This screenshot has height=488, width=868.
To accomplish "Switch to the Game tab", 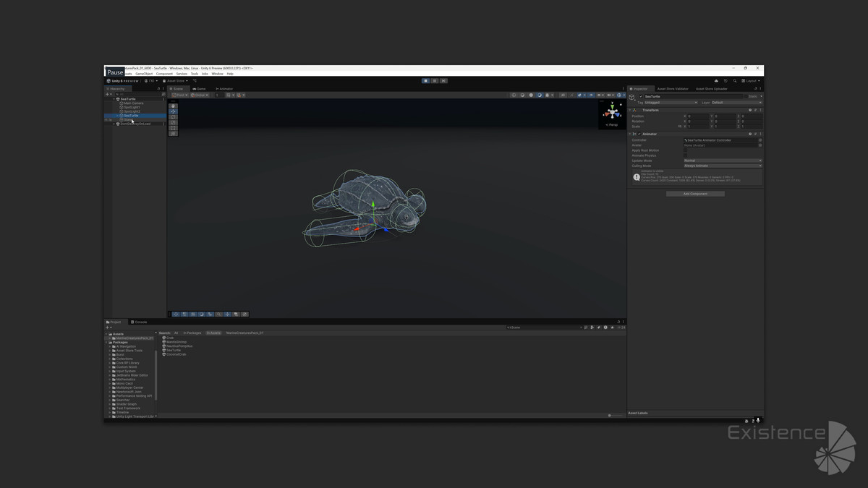I will pos(199,89).
